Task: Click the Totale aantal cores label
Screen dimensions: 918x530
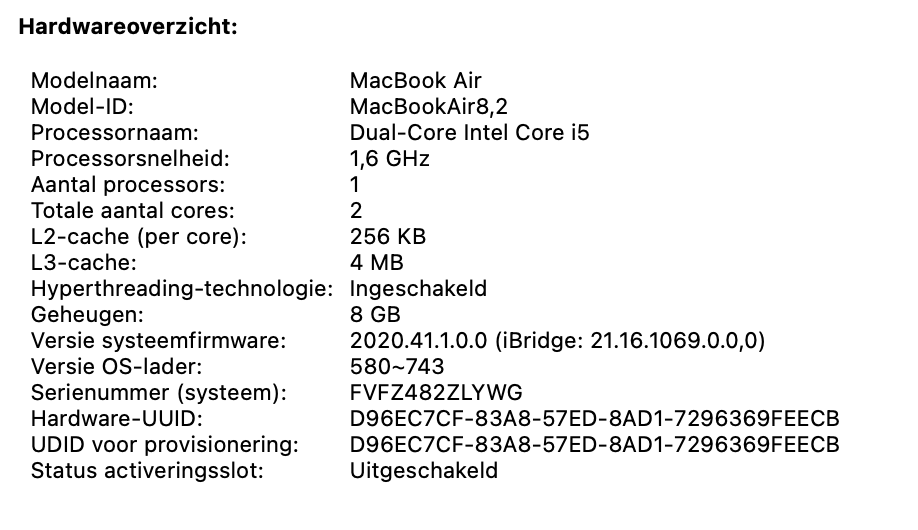Action: [x=132, y=211]
